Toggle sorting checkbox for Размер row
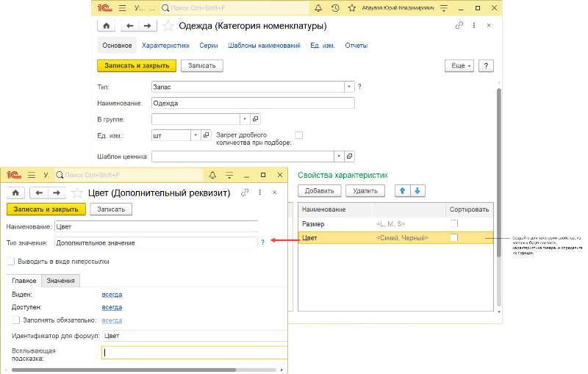Image resolution: width=588 pixels, height=374 pixels. [x=454, y=223]
